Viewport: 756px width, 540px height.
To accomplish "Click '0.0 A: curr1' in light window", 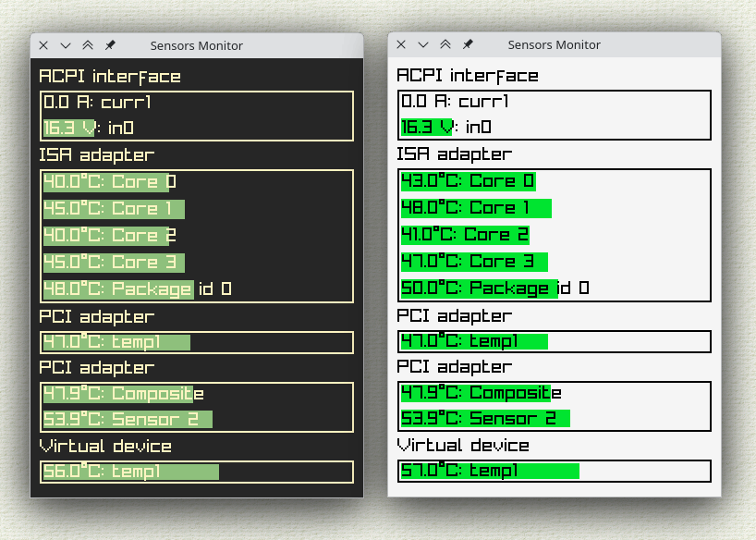I will [x=455, y=102].
